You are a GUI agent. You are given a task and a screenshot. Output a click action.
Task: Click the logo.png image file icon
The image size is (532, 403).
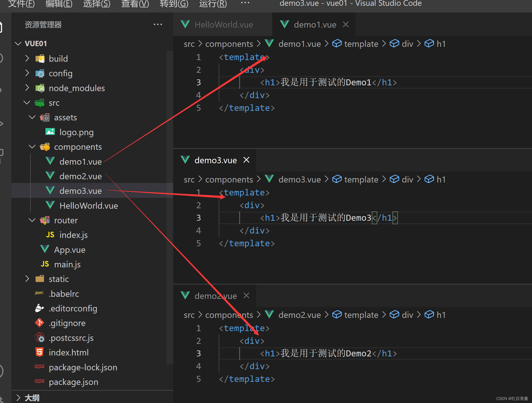(x=50, y=132)
